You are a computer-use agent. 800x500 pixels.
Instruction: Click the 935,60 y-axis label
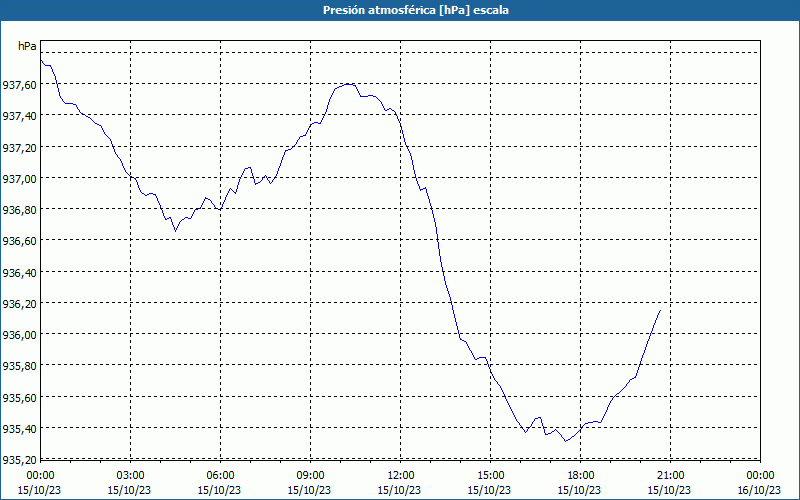point(20,397)
